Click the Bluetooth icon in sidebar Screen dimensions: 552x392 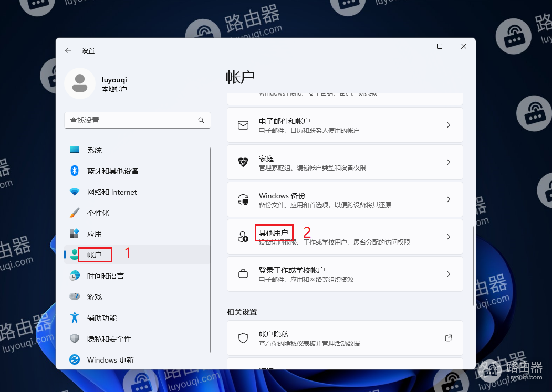click(x=75, y=171)
